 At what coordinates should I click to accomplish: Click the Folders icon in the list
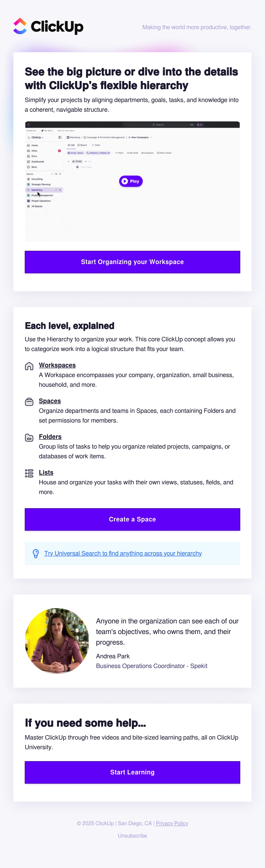tap(29, 437)
